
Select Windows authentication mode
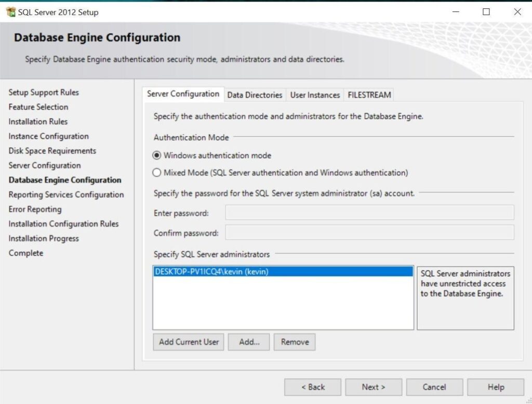click(157, 155)
